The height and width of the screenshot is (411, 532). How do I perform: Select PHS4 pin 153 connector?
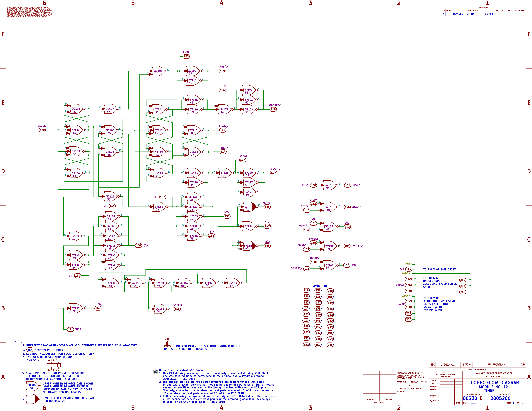point(186,56)
